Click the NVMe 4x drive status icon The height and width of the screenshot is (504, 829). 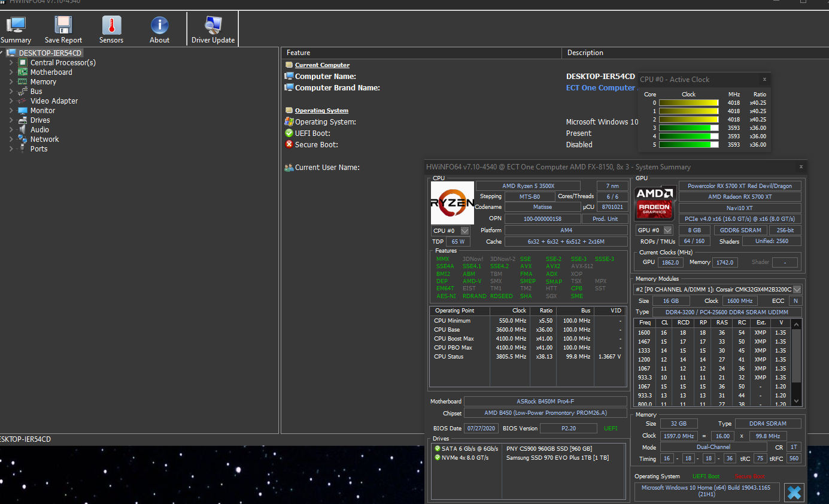pyautogui.click(x=438, y=457)
